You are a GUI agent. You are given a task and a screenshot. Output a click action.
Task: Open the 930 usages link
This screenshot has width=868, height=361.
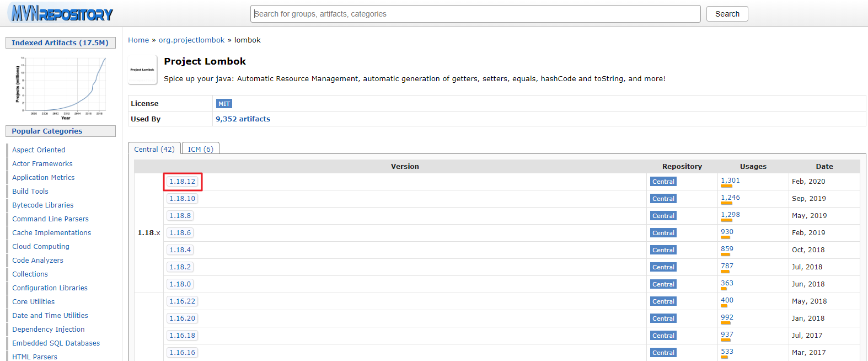coord(727,232)
